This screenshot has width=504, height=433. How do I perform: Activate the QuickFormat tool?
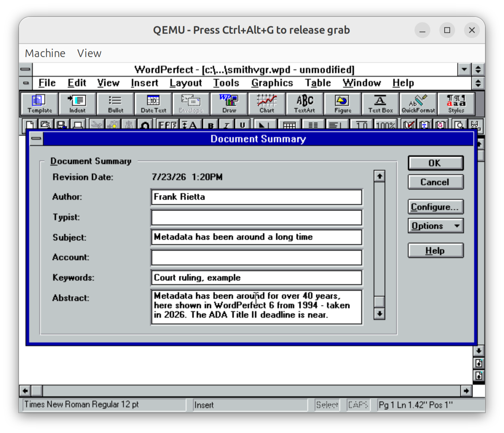[x=418, y=104]
